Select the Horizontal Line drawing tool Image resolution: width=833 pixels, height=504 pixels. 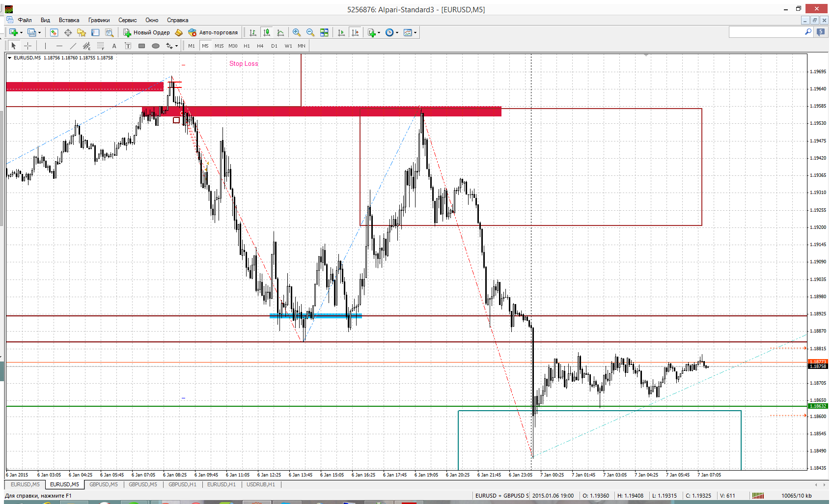pyautogui.click(x=59, y=46)
